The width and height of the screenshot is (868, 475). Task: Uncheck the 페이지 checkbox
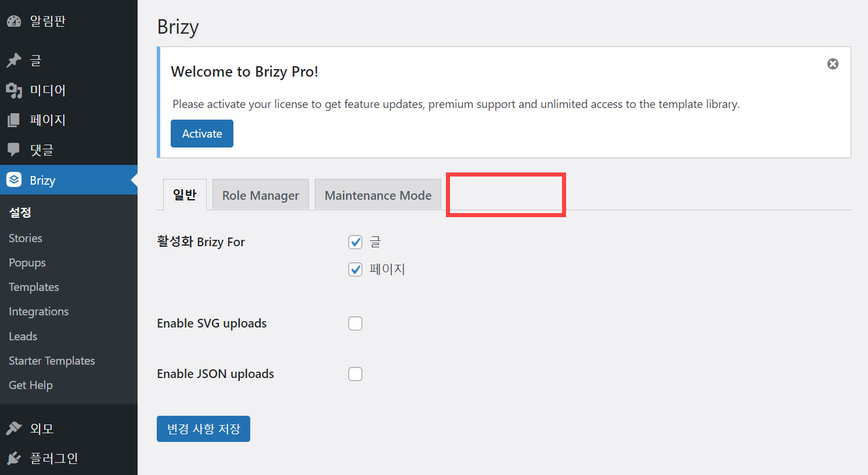pos(355,269)
